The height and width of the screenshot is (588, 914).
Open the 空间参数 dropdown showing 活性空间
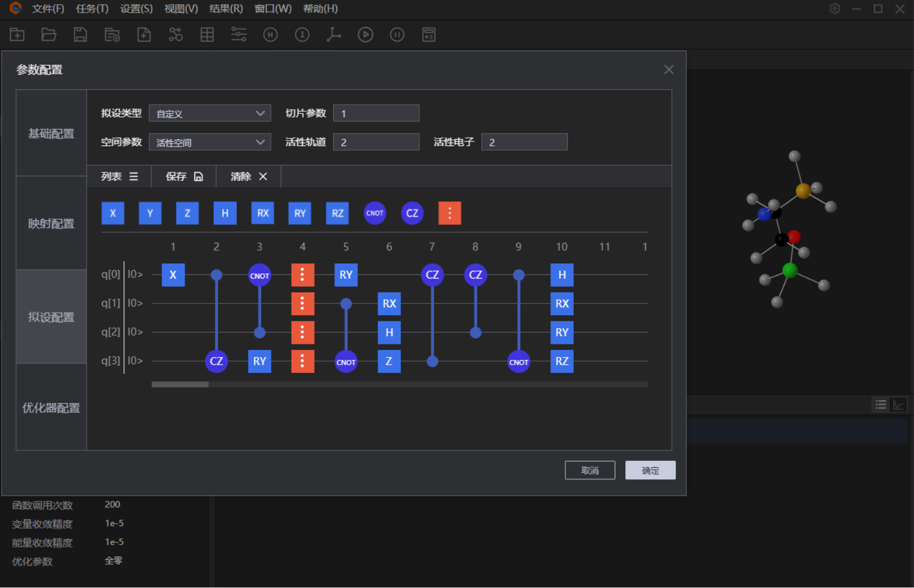pos(210,143)
